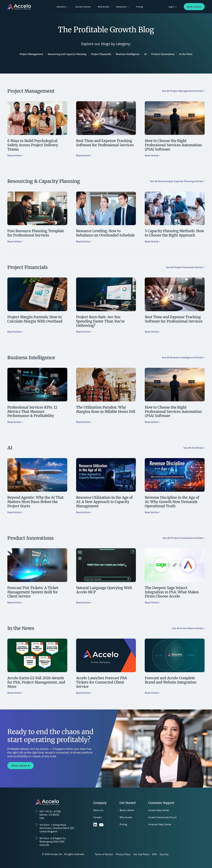Open LinkedIn icon in the footer
212x868 pixels.
tap(95, 825)
